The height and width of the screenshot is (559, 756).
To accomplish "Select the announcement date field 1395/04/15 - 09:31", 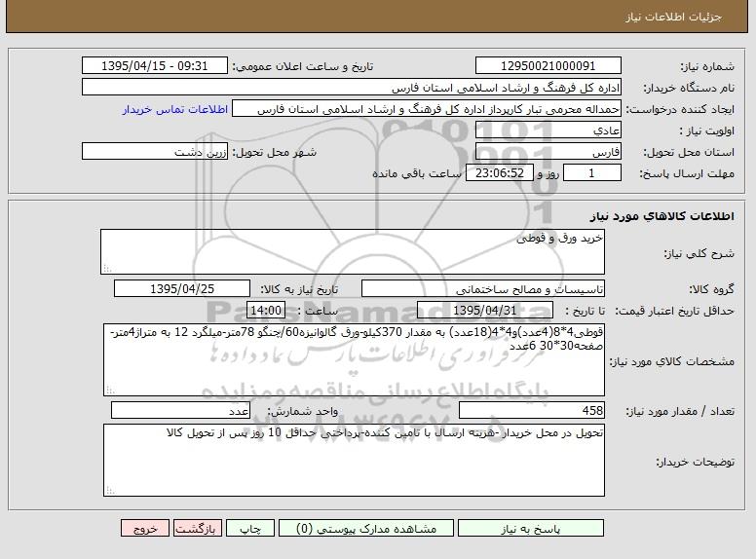I will (x=155, y=65).
